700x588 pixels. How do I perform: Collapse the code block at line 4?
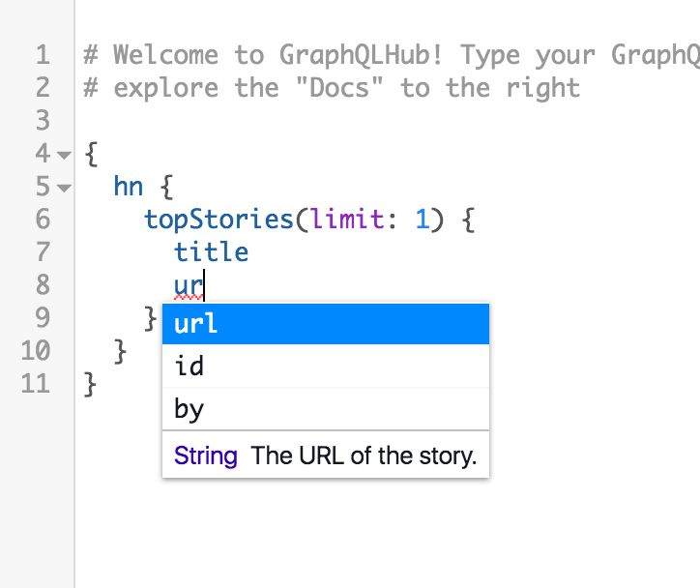tap(64, 155)
